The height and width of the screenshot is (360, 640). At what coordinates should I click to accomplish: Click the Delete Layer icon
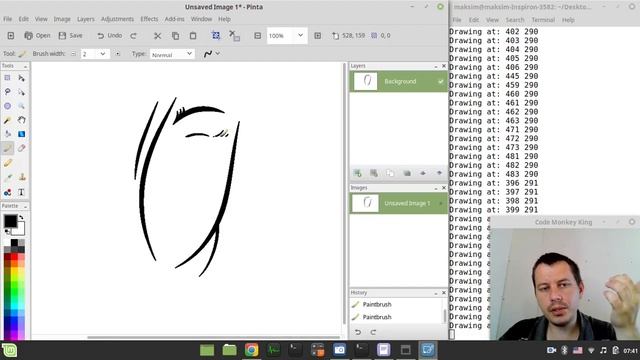374,173
